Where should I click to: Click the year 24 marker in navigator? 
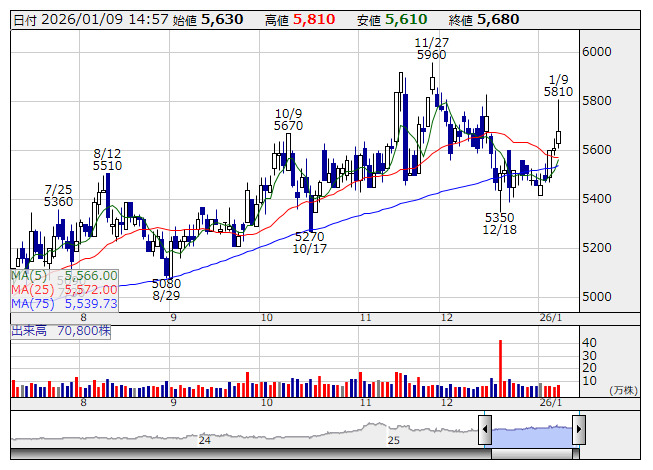pyautogui.click(x=204, y=440)
